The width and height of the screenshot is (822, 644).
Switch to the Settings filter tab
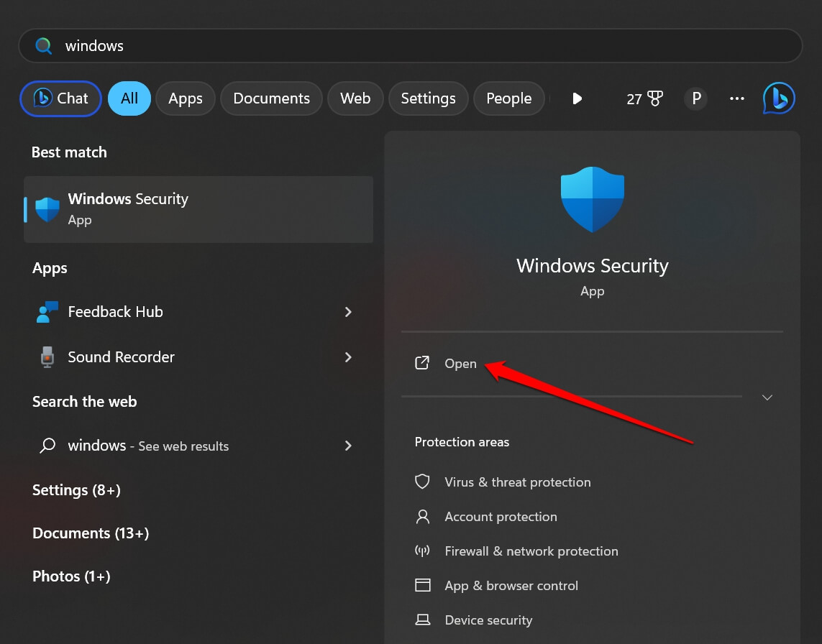point(428,98)
